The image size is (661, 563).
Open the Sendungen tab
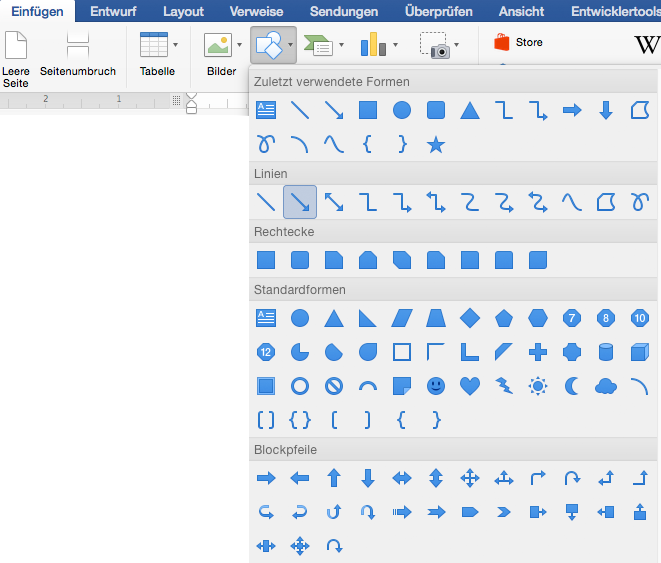[x=344, y=12]
